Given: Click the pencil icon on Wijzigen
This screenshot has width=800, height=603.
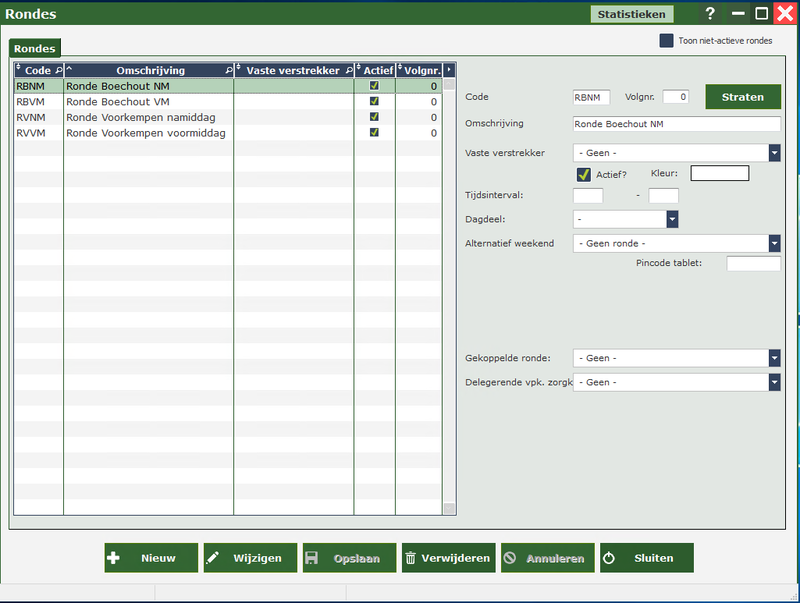Looking at the screenshot, I should tap(213, 558).
